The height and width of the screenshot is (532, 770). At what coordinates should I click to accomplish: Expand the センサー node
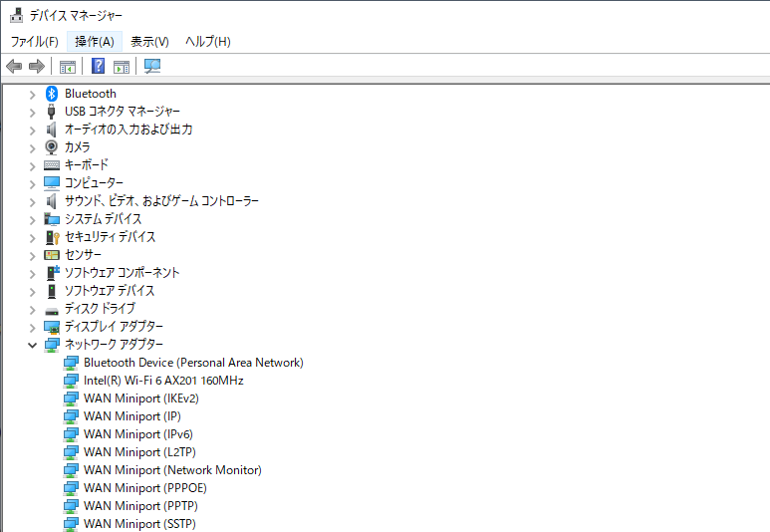tap(33, 256)
